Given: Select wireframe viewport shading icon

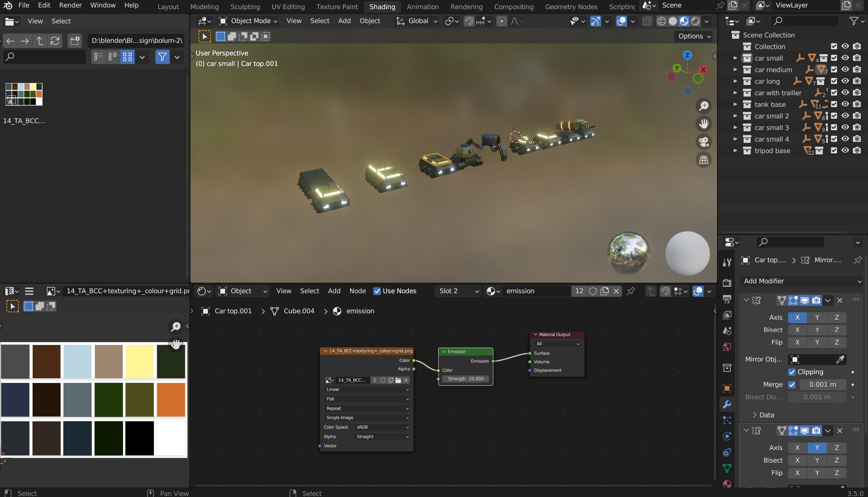Looking at the screenshot, I should [x=661, y=21].
